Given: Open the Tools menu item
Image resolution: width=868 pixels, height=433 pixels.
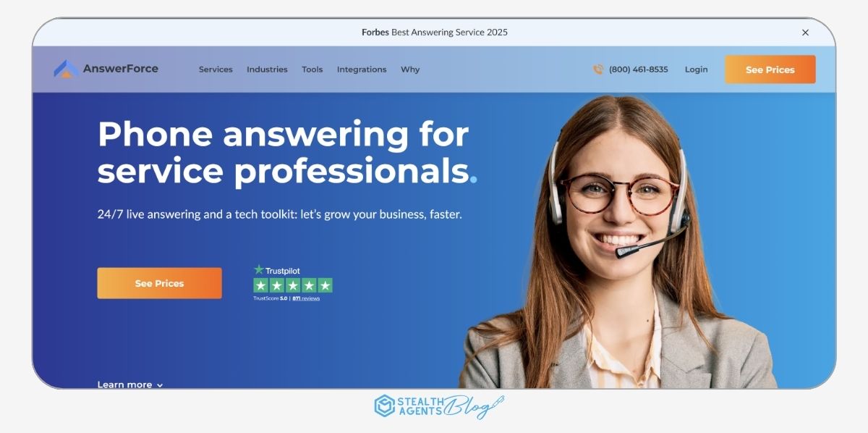Looking at the screenshot, I should point(312,70).
